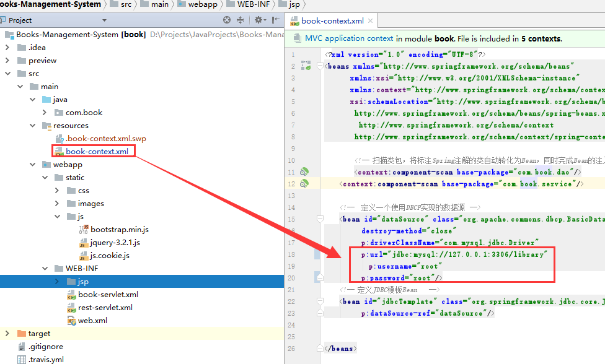Click the collapse all icon in Project panel
The image size is (605, 364).
click(241, 20)
